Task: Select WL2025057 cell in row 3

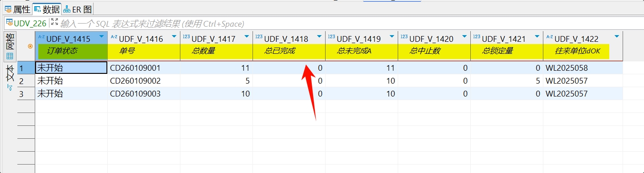Action: coord(583,94)
